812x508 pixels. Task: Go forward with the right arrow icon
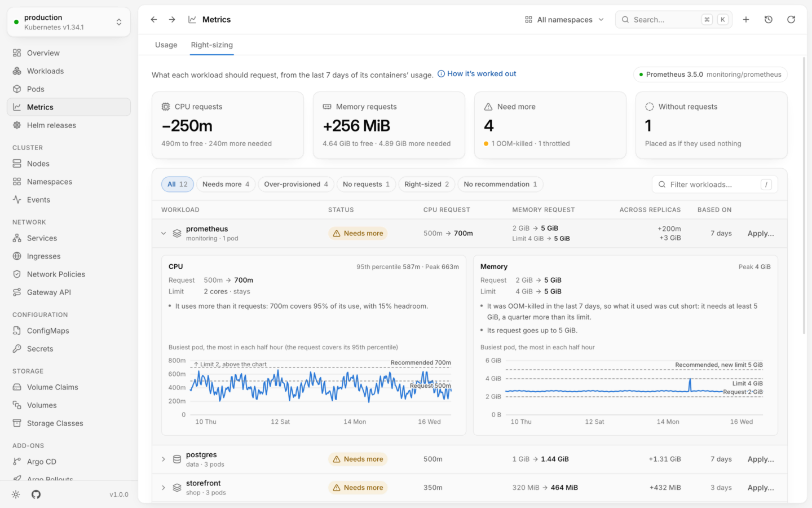172,19
